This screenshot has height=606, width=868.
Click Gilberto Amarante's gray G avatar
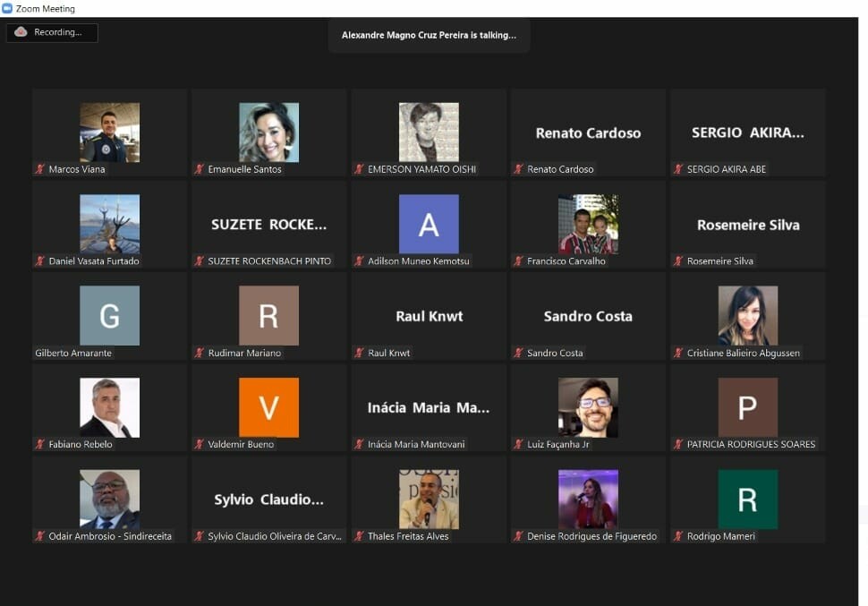[109, 315]
